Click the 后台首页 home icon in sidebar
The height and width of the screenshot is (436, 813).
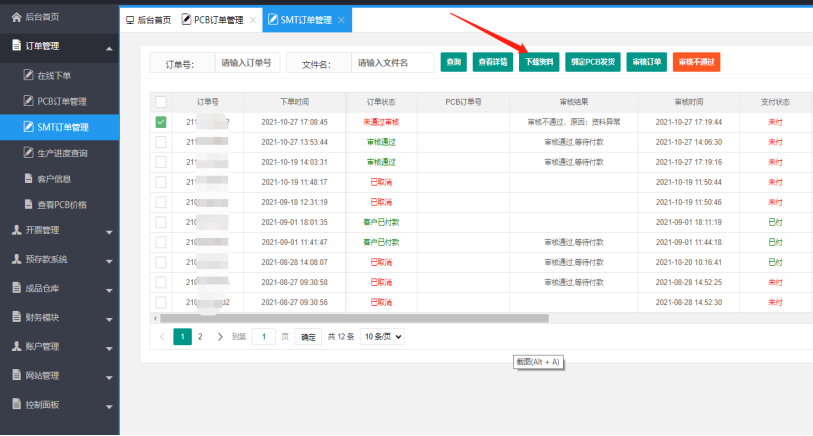click(15, 18)
